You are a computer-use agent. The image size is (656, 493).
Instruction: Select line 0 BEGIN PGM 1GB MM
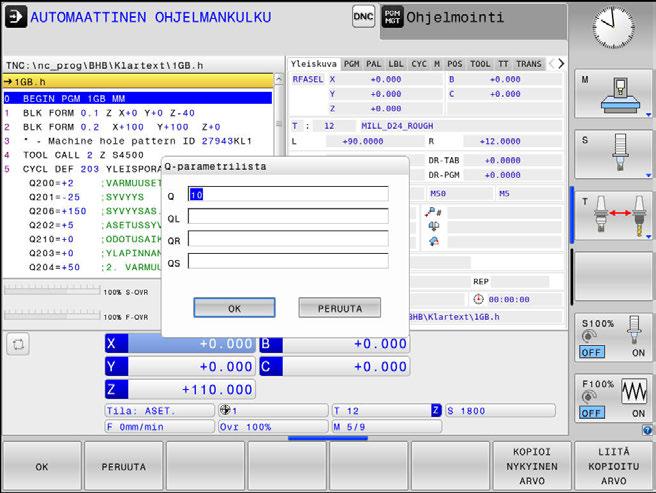pyautogui.click(x=137, y=98)
